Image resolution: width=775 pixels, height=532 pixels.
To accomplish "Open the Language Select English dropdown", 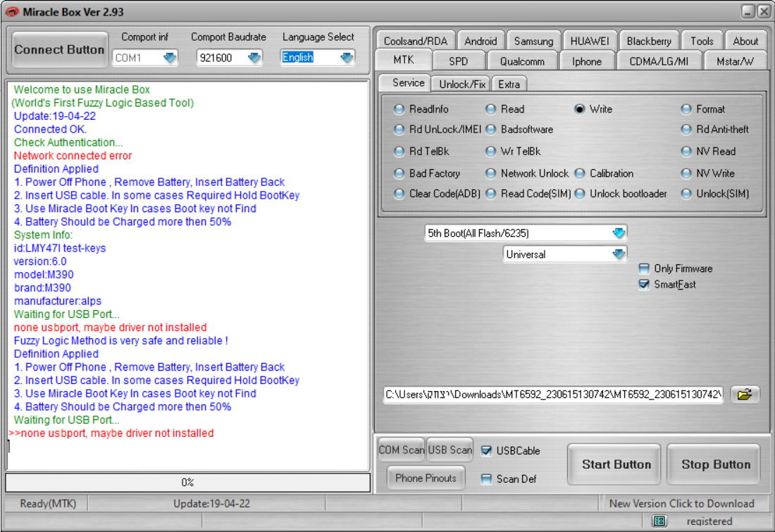I will click(347, 58).
